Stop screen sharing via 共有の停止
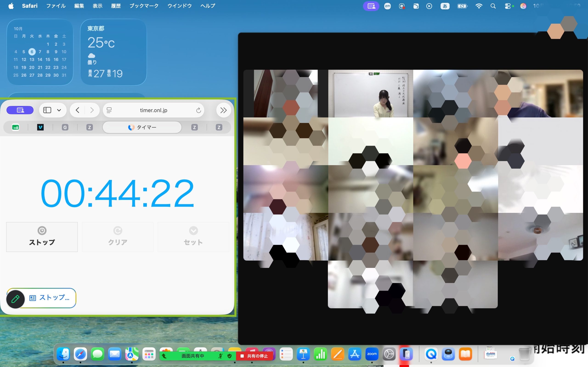Image resolution: width=588 pixels, height=367 pixels. click(x=255, y=356)
